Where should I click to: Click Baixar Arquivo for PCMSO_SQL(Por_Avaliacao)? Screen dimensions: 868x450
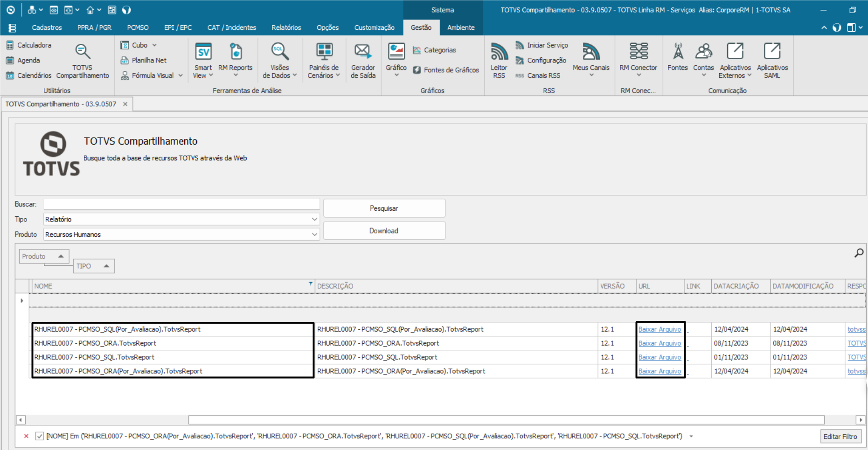[x=660, y=329]
